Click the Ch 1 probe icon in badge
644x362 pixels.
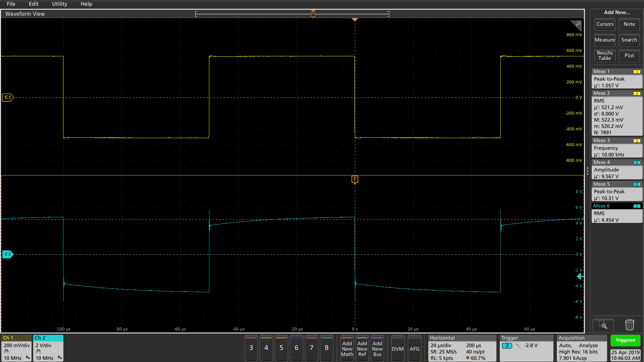click(x=7, y=351)
